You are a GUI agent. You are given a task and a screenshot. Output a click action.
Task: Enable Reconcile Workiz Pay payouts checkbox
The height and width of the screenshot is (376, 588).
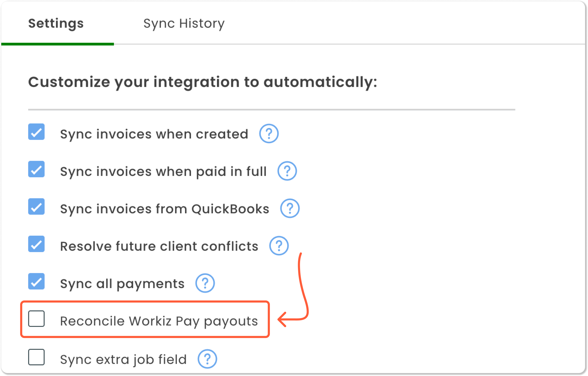36,319
